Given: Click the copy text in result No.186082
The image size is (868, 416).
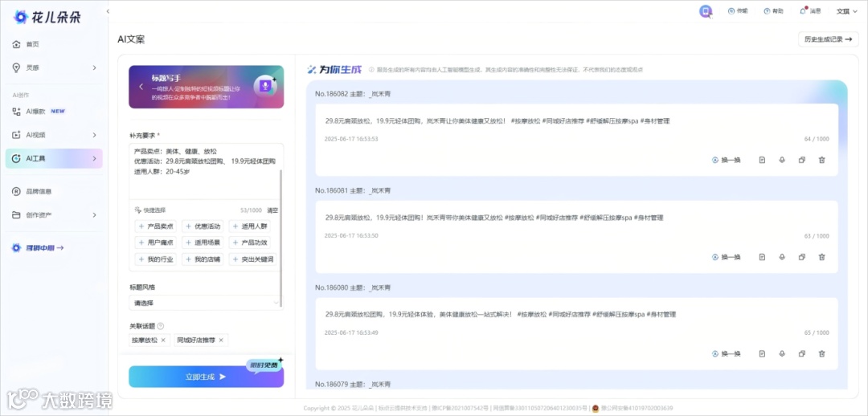Looking at the screenshot, I should click(x=497, y=121).
